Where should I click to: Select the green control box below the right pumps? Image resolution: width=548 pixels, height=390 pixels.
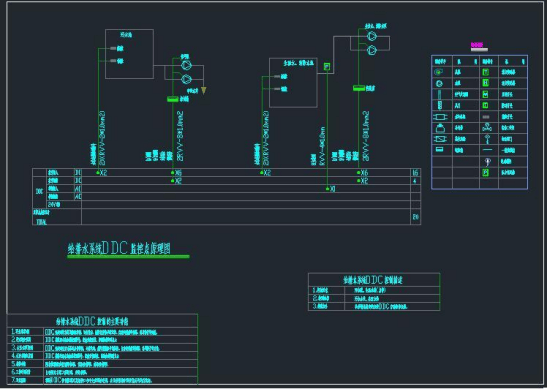click(x=359, y=88)
